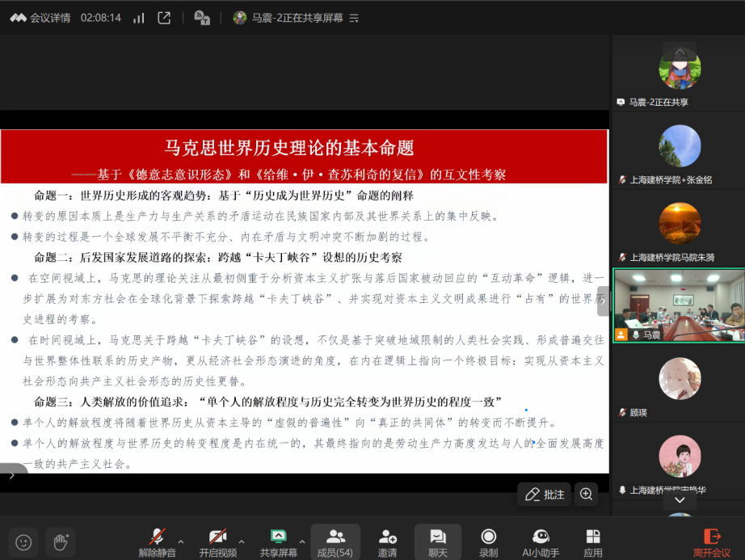Image resolution: width=745 pixels, height=560 pixels.
Task: Open the 聊天 chat panel
Action: click(x=437, y=541)
